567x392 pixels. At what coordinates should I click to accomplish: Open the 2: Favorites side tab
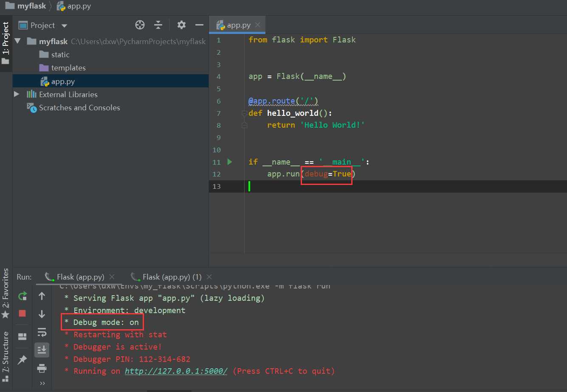tap(6, 293)
